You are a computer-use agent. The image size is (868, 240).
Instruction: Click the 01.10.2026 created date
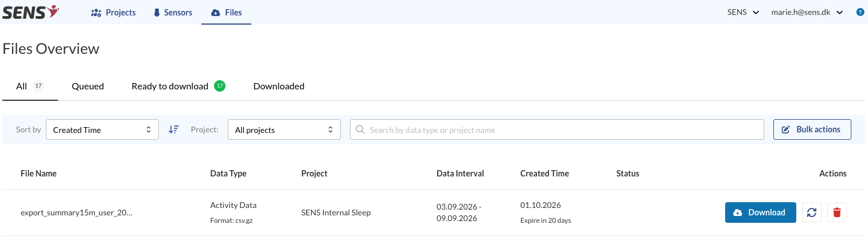click(x=540, y=205)
